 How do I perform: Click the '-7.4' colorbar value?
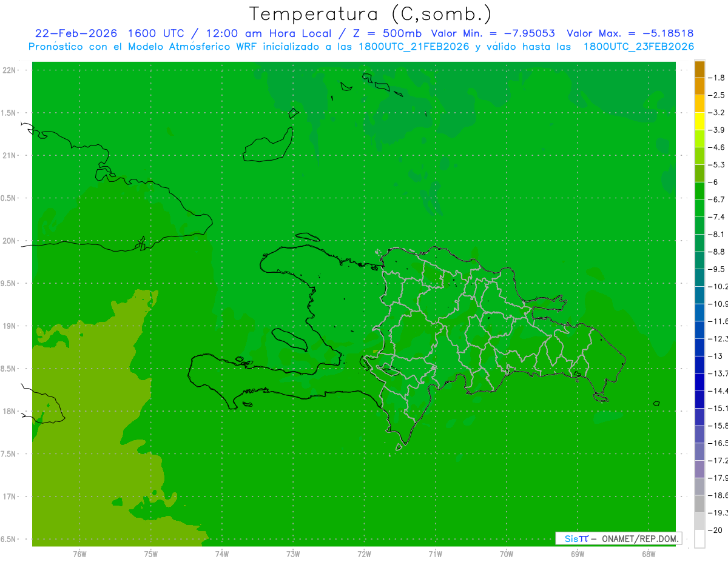(716, 217)
